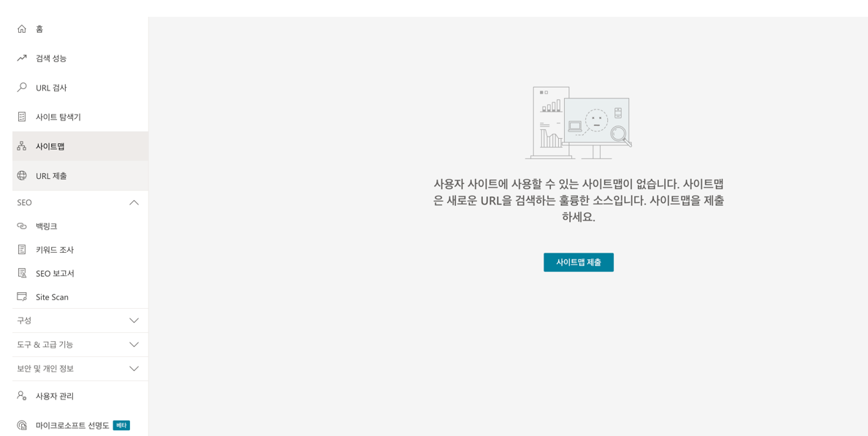Expand the 구성 section chevron
This screenshot has height=436, width=868.
(134, 321)
